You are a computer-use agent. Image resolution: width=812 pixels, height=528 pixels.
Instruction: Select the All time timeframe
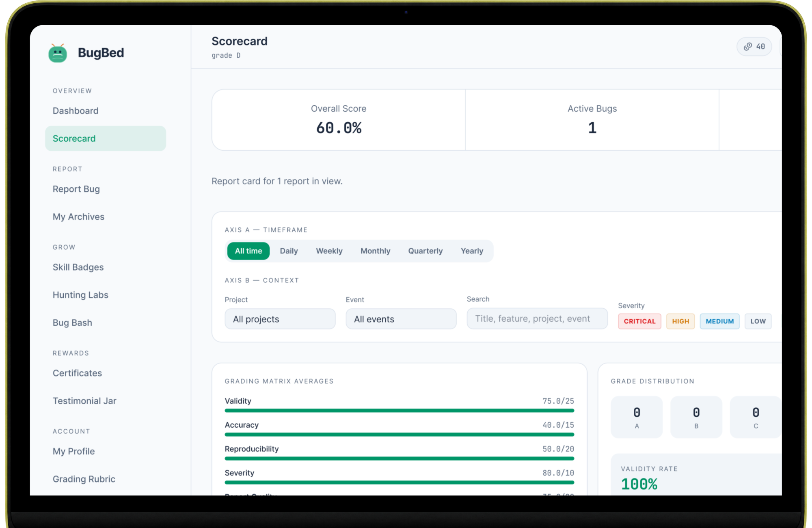(248, 251)
